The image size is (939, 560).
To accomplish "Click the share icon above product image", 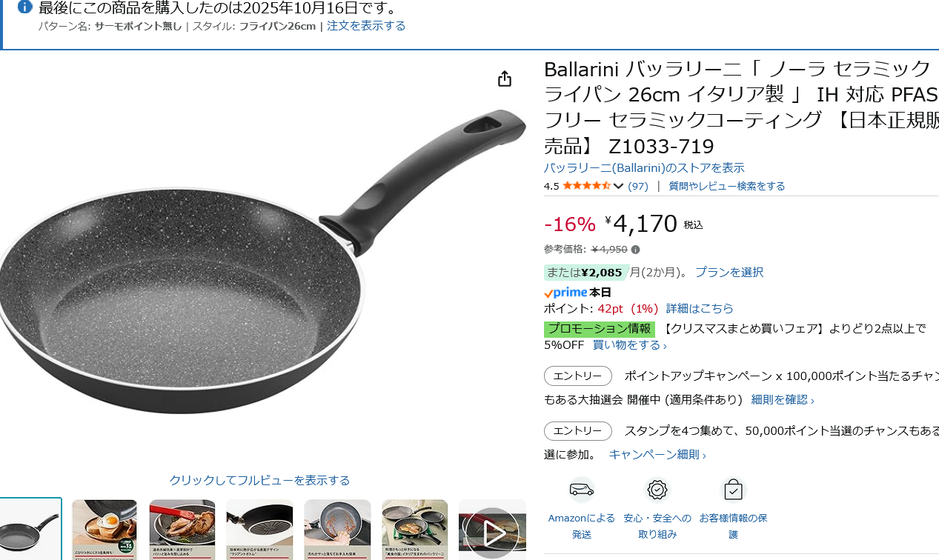I will [x=505, y=79].
